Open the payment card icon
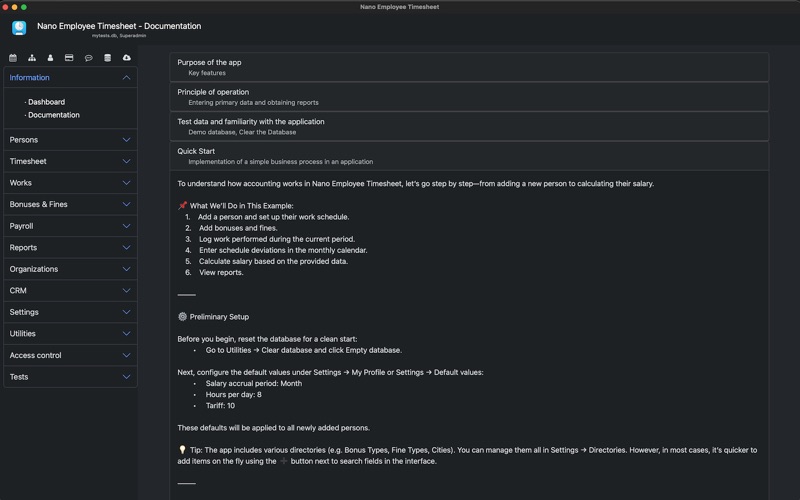 69,58
